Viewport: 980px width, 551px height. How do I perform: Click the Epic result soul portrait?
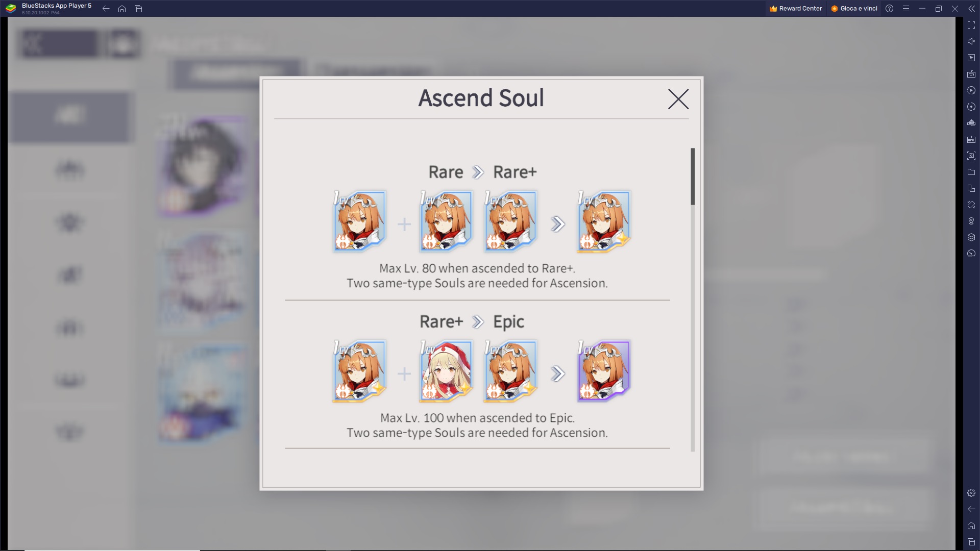point(604,371)
